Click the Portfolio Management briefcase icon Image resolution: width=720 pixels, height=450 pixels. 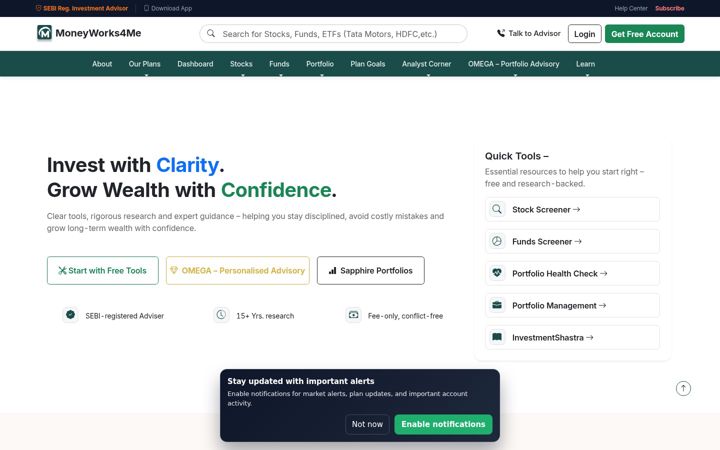click(497, 305)
